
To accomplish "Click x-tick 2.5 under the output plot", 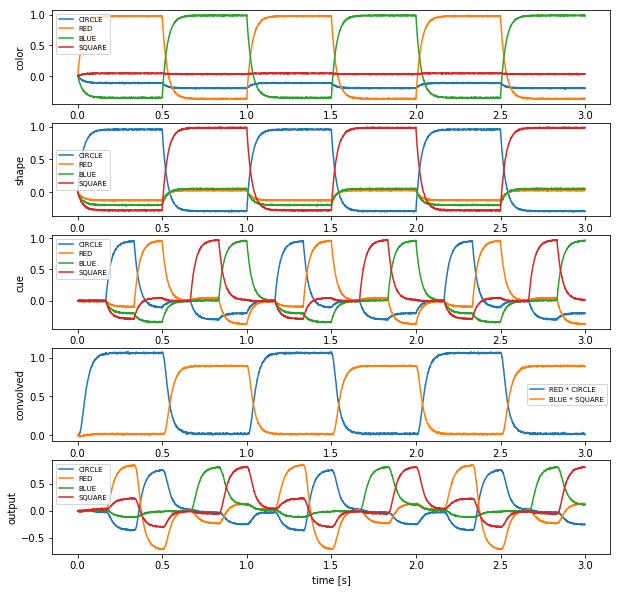I will pos(501,565).
